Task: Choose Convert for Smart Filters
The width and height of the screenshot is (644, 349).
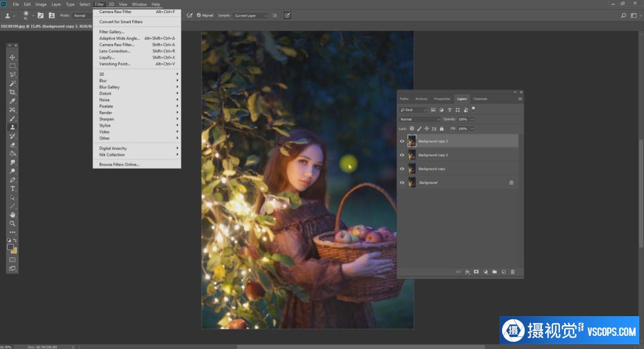Action: (138, 22)
